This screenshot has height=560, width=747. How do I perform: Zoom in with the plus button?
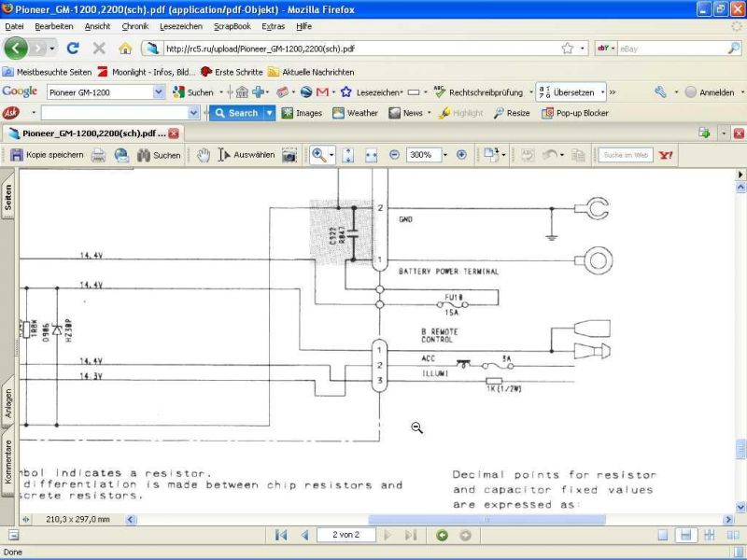pyautogui.click(x=461, y=155)
